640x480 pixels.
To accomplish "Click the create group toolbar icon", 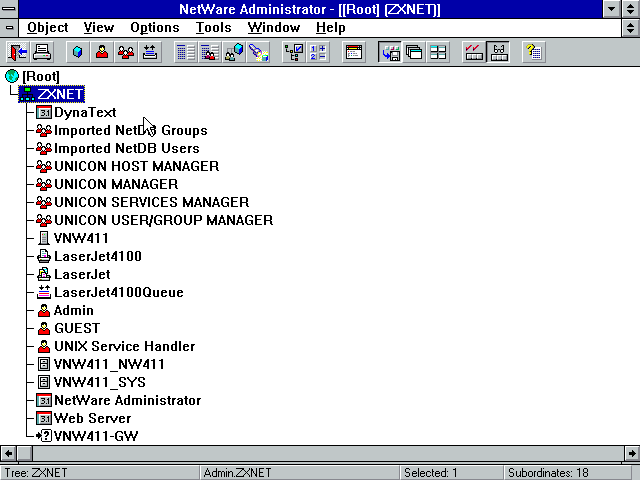I will pos(126,52).
